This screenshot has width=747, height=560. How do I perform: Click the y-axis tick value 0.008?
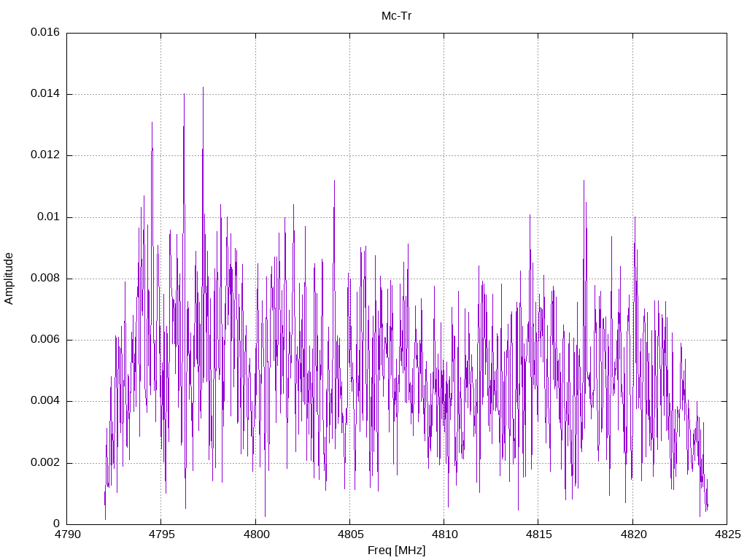click(x=45, y=278)
